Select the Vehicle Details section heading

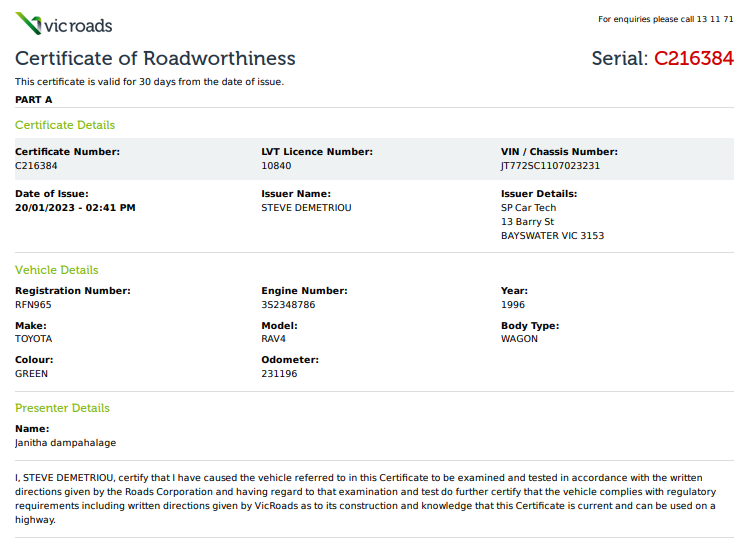pyautogui.click(x=56, y=270)
